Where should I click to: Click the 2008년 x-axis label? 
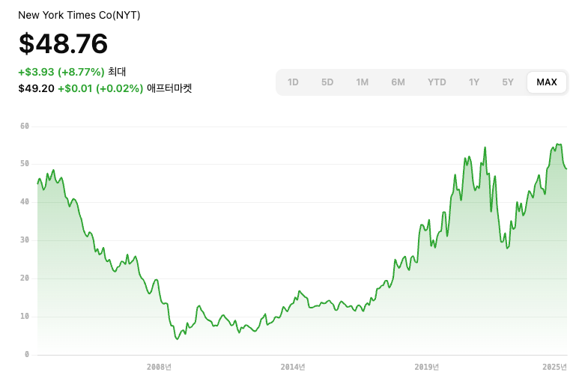pyautogui.click(x=159, y=367)
